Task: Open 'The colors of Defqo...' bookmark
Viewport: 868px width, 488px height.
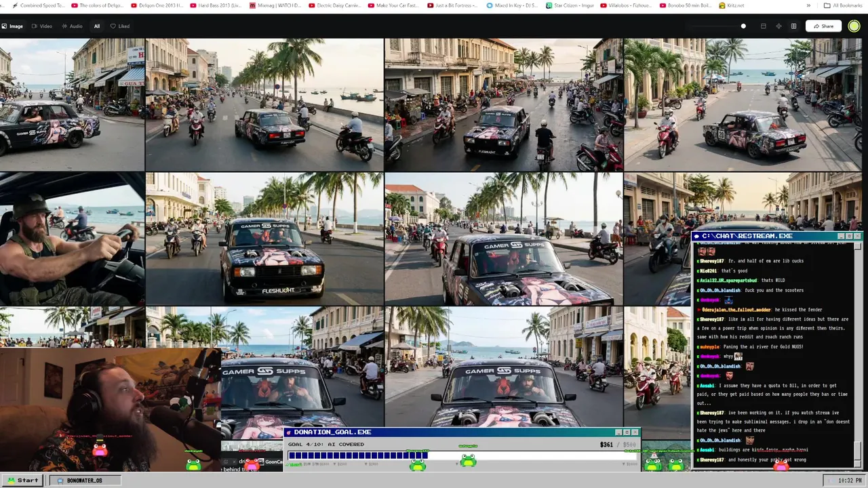Action: pyautogui.click(x=97, y=5)
